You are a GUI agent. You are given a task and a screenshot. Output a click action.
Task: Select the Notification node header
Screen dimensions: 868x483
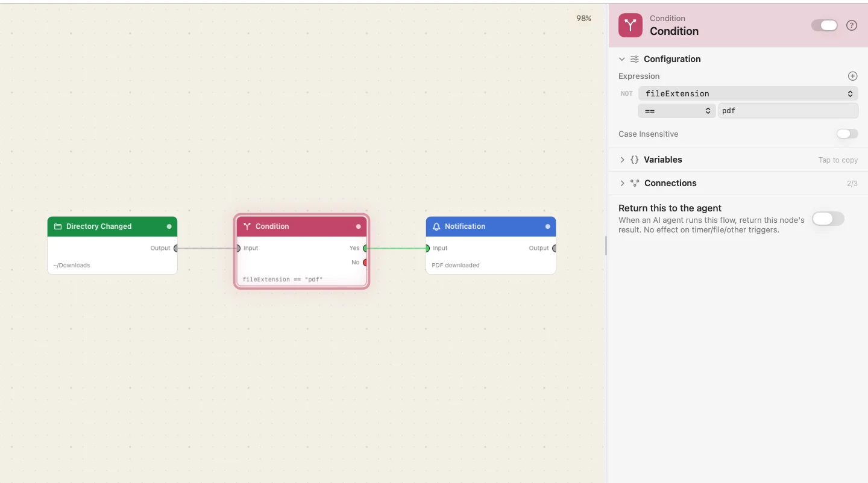491,226
